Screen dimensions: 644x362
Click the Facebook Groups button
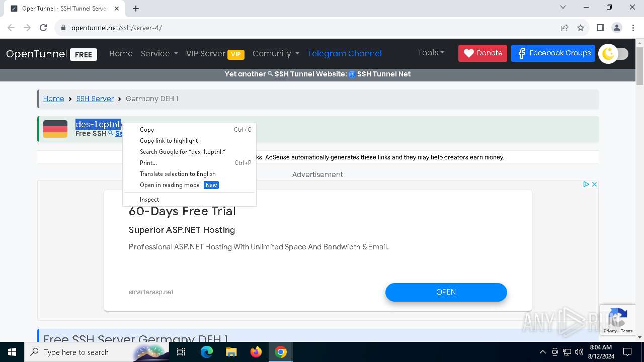point(553,53)
